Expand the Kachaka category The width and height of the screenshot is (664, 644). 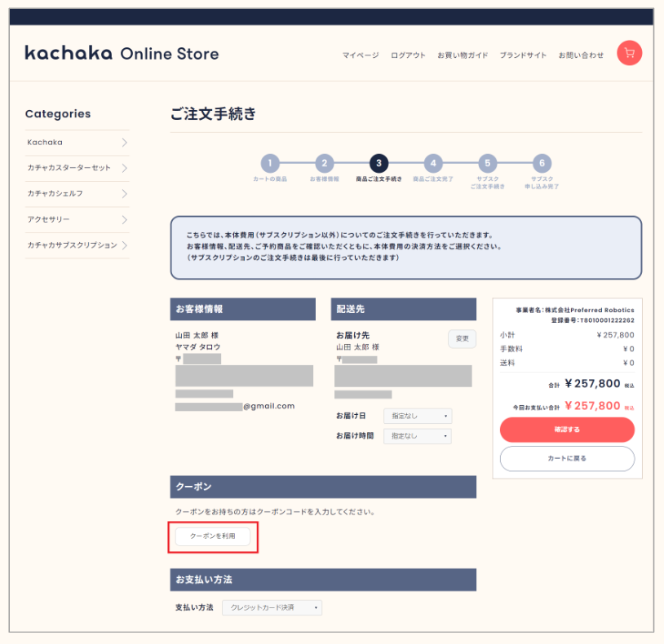tap(77, 143)
